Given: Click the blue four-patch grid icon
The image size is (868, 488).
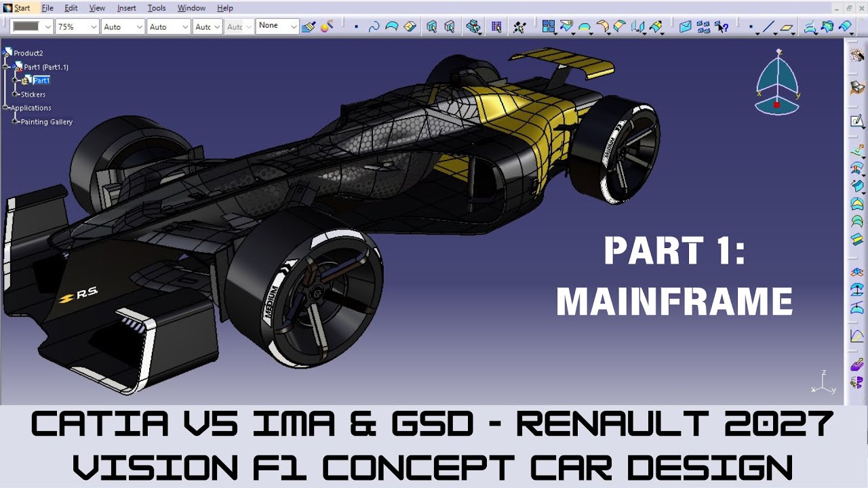Looking at the screenshot, I should 548,27.
